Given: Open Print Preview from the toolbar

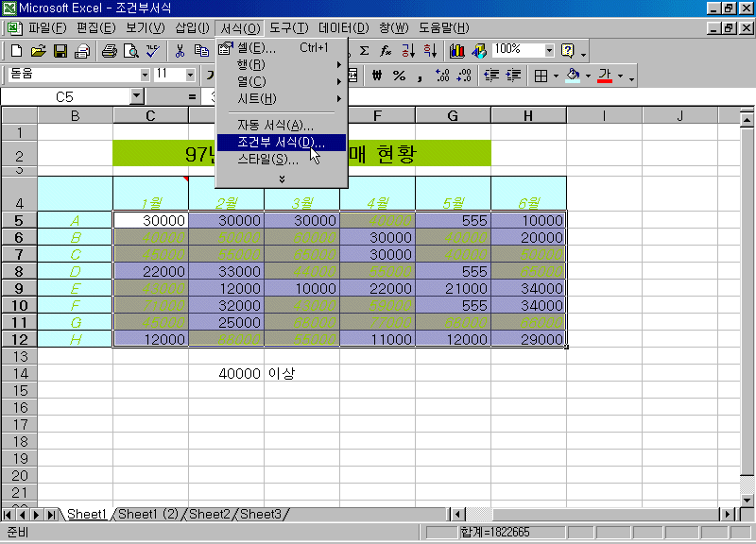Looking at the screenshot, I should pos(131,51).
